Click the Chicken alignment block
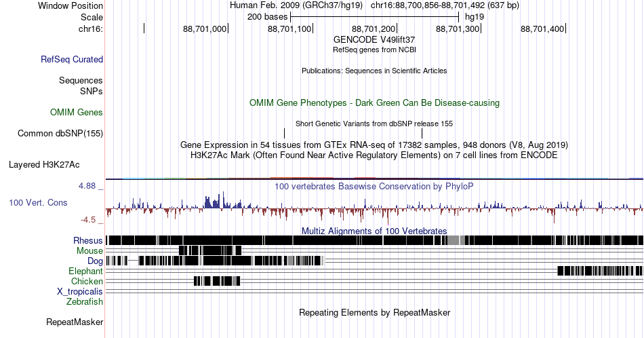The width and height of the screenshot is (644, 338). pyautogui.click(x=217, y=281)
